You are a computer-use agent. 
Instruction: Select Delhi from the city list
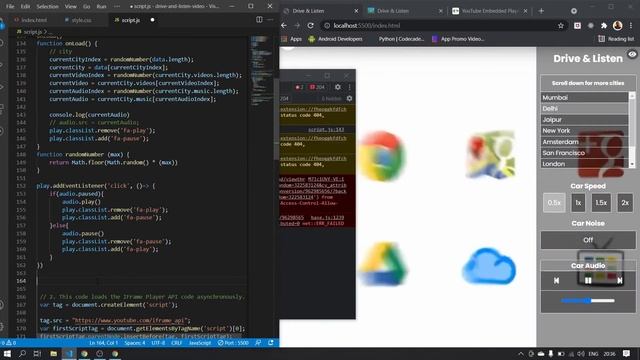pyautogui.click(x=585, y=109)
